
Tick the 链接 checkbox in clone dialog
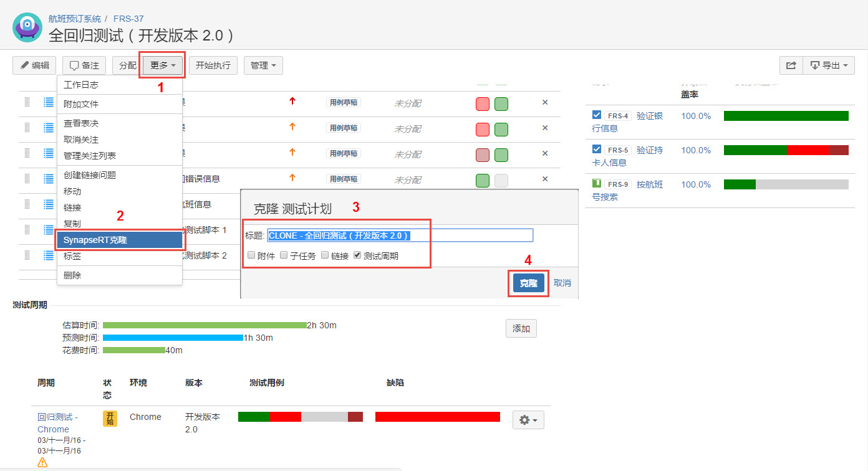click(324, 255)
